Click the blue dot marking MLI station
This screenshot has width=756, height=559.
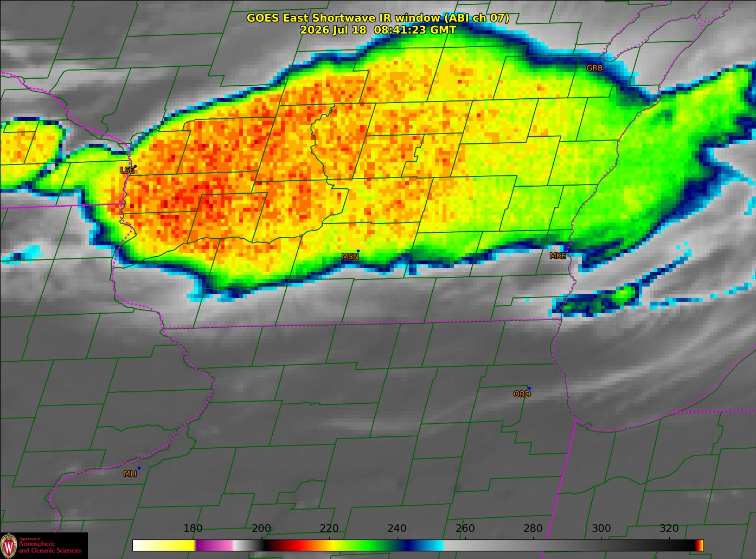pyautogui.click(x=139, y=468)
